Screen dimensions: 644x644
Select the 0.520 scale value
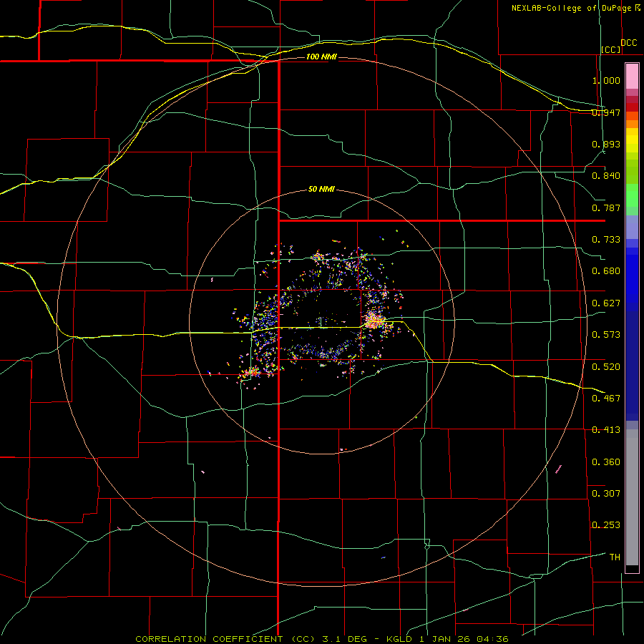[x=606, y=366]
